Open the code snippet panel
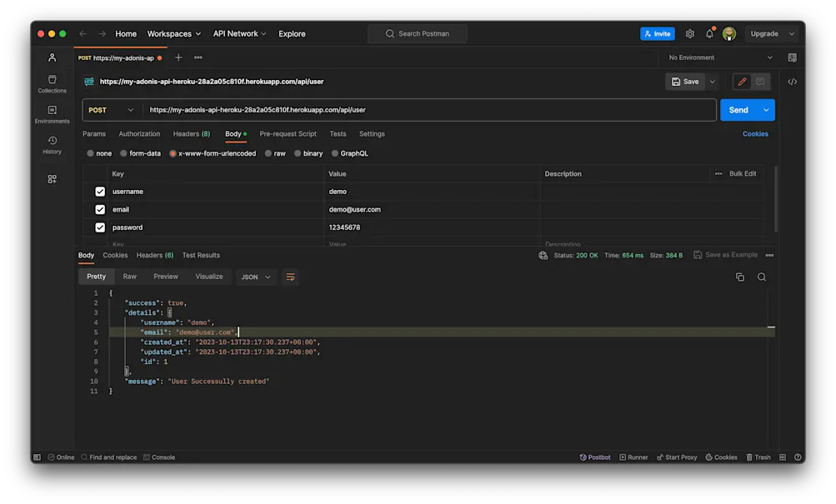This screenshot has width=836, height=504. (792, 81)
